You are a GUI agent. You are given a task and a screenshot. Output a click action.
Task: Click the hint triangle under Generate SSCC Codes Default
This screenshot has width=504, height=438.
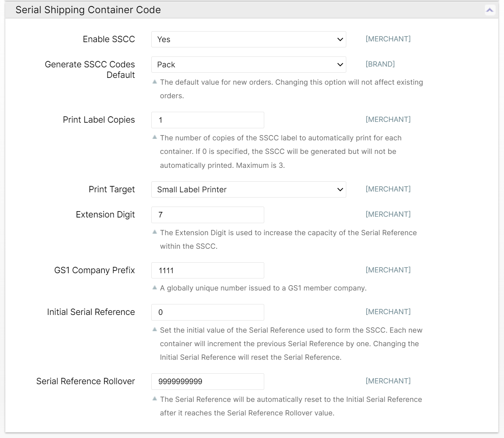click(x=155, y=82)
